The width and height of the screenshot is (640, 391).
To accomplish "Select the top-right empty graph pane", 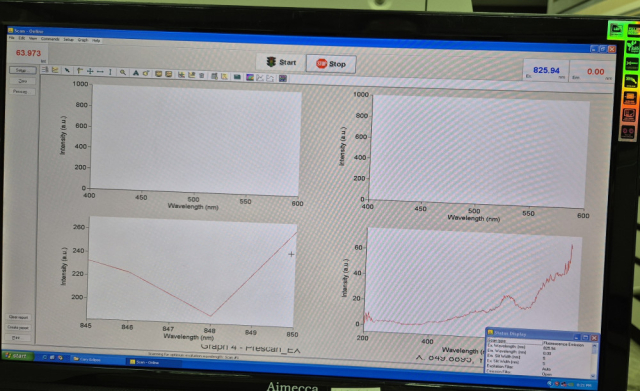I will click(x=478, y=151).
